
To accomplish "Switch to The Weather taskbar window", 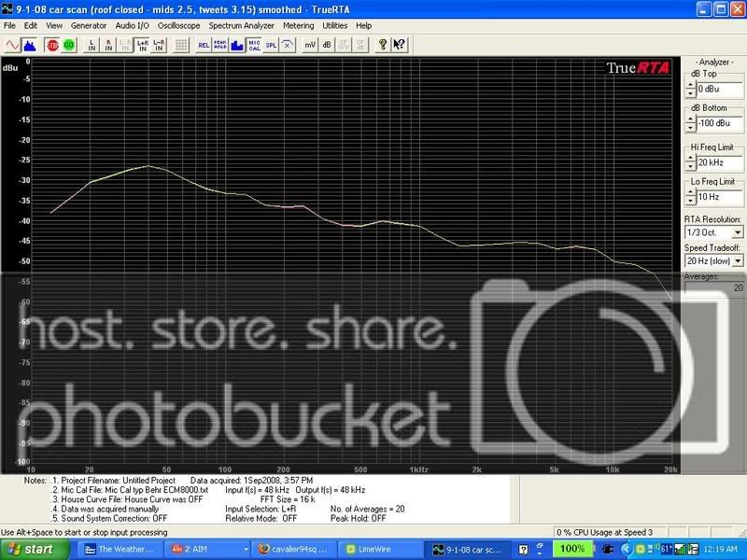I will pos(120,549).
